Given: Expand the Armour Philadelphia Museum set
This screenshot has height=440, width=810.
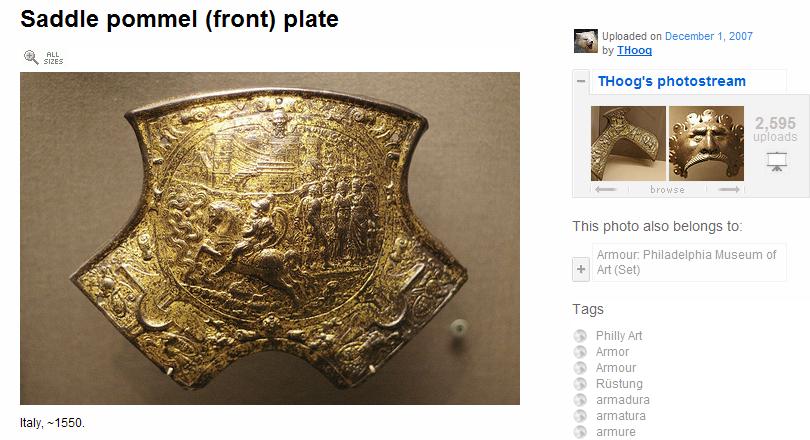Looking at the screenshot, I should pos(581,270).
